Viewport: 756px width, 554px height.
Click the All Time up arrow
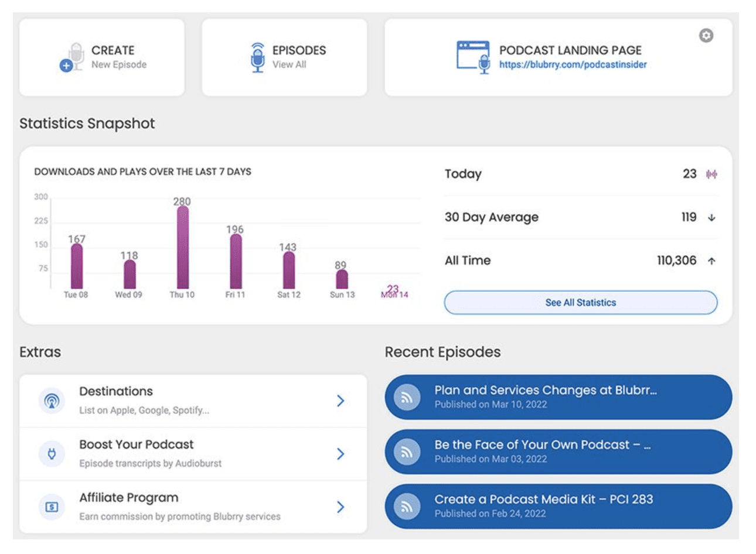[x=711, y=261]
